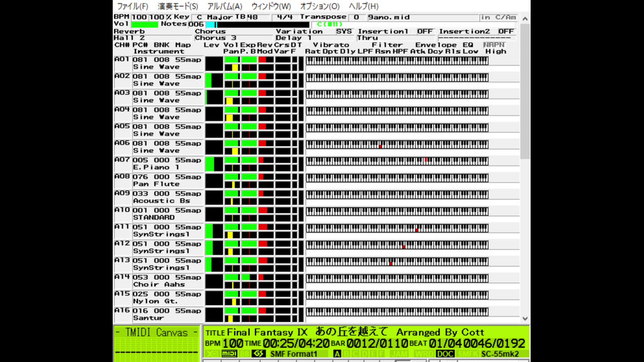Click the A10 STANDARD drum kit name

(x=154, y=217)
